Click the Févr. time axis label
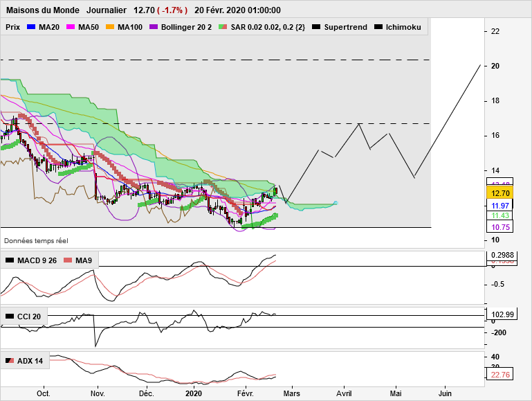This screenshot has width=532, height=401. click(246, 393)
